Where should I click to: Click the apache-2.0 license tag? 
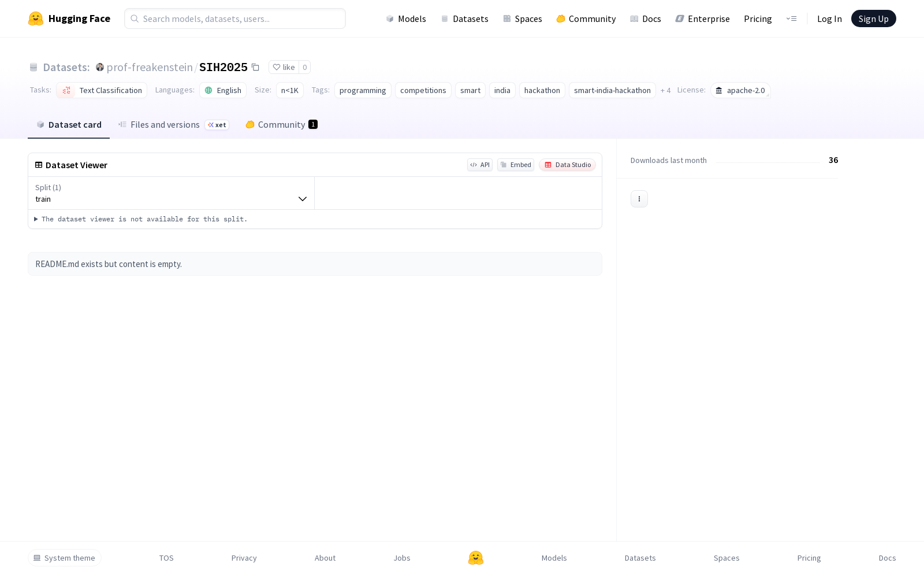pos(740,90)
